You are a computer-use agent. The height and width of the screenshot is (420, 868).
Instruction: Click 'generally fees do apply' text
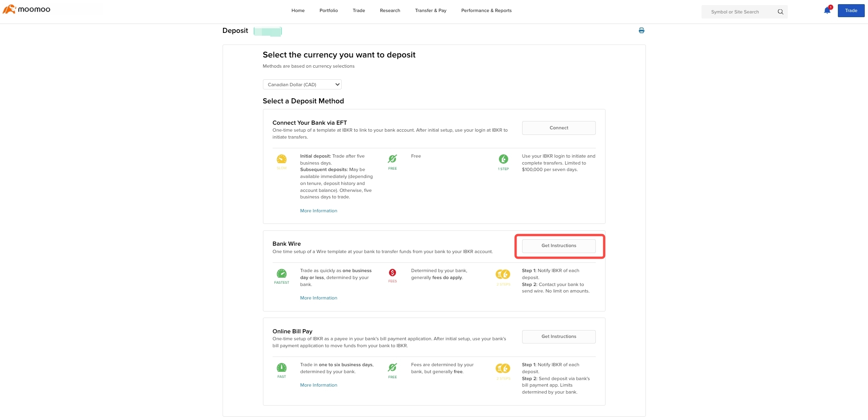[x=437, y=278]
